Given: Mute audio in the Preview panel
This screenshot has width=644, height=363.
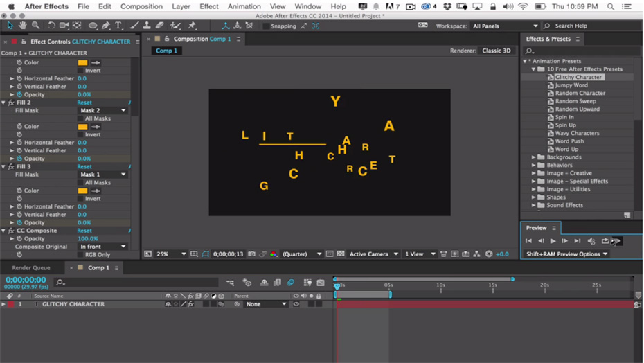Looking at the screenshot, I should (591, 241).
